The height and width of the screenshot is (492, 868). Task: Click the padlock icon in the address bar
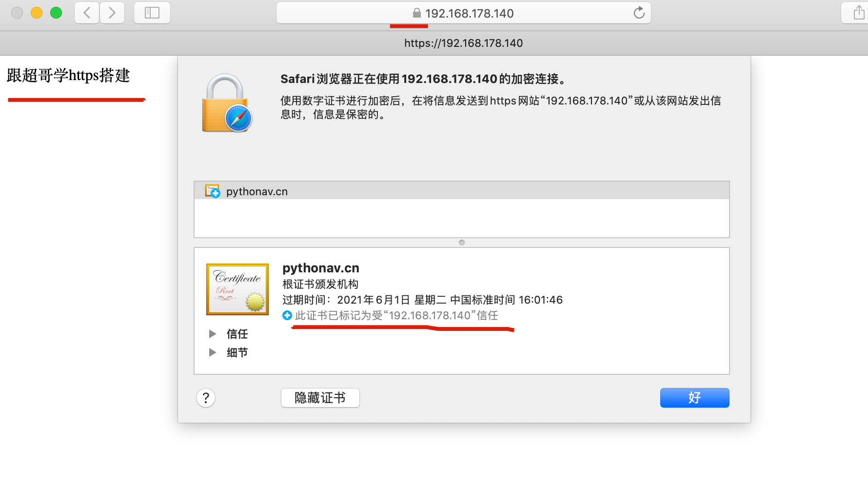[416, 13]
